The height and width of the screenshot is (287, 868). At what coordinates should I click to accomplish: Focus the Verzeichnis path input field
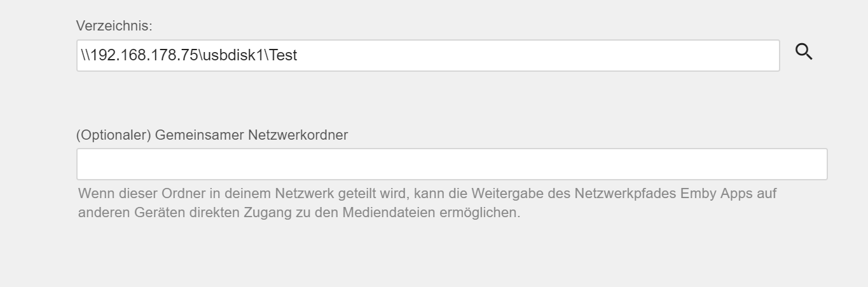(x=428, y=55)
